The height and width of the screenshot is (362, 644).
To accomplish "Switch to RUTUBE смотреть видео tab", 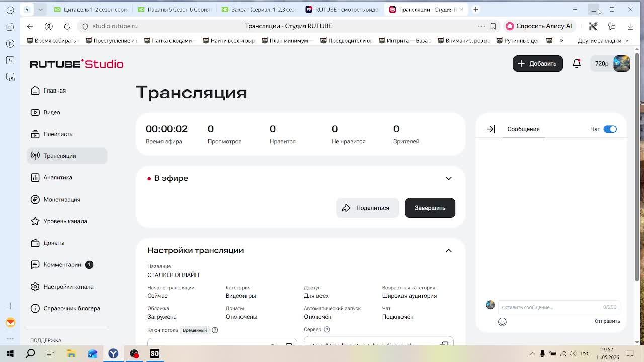I will [343, 10].
